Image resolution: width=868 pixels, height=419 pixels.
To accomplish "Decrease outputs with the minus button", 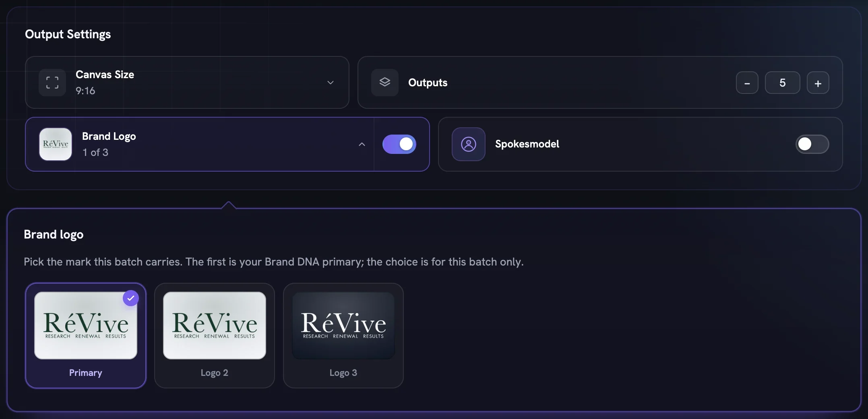I will coord(747,83).
